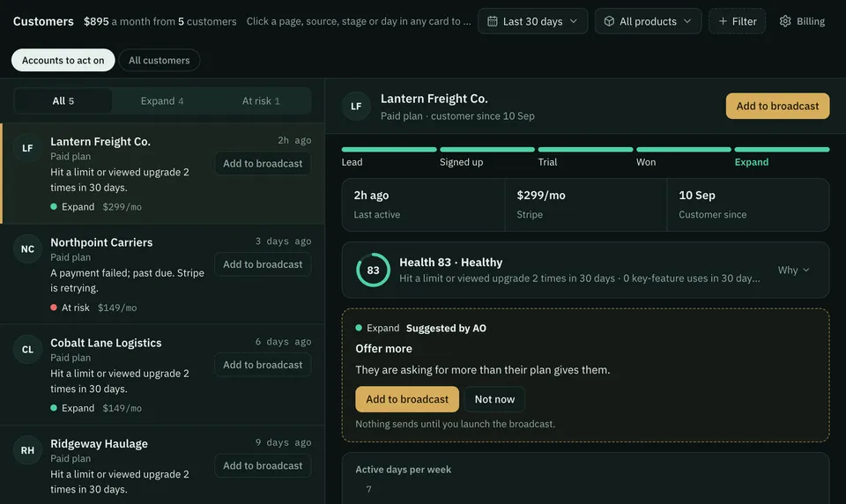Click '3 days ago' timestamp
The image size is (846, 504).
click(x=283, y=241)
